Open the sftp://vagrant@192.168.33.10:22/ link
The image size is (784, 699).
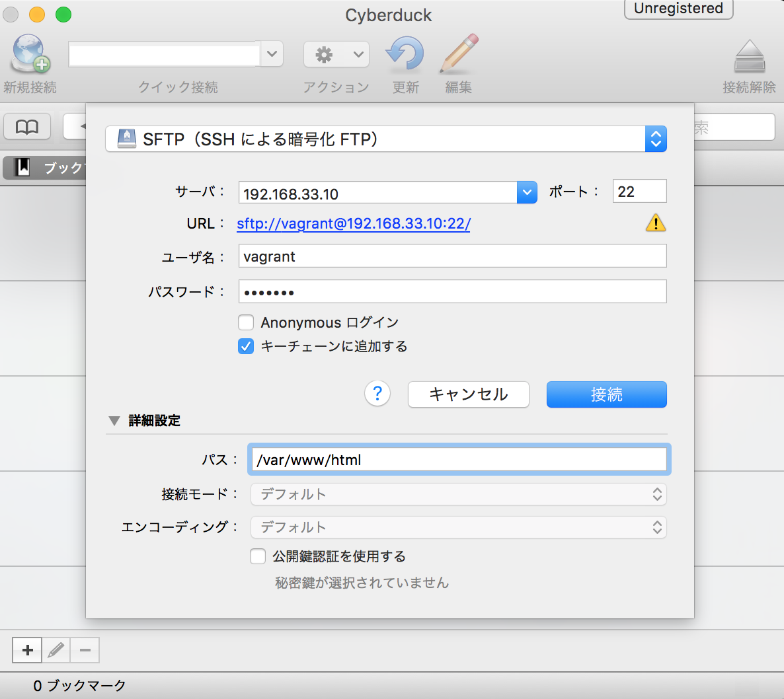click(x=354, y=223)
